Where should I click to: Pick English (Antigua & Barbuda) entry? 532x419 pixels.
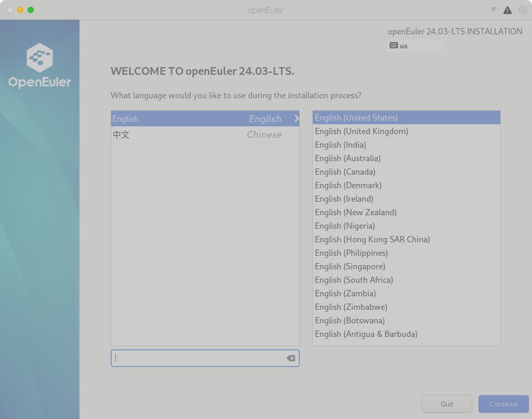tap(366, 334)
